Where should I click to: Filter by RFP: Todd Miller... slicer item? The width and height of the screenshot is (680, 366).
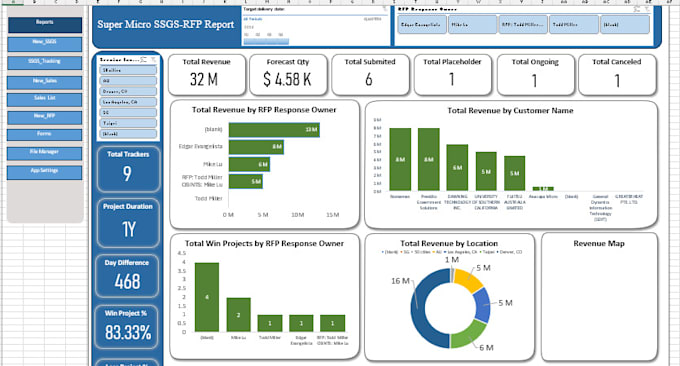tap(523, 25)
